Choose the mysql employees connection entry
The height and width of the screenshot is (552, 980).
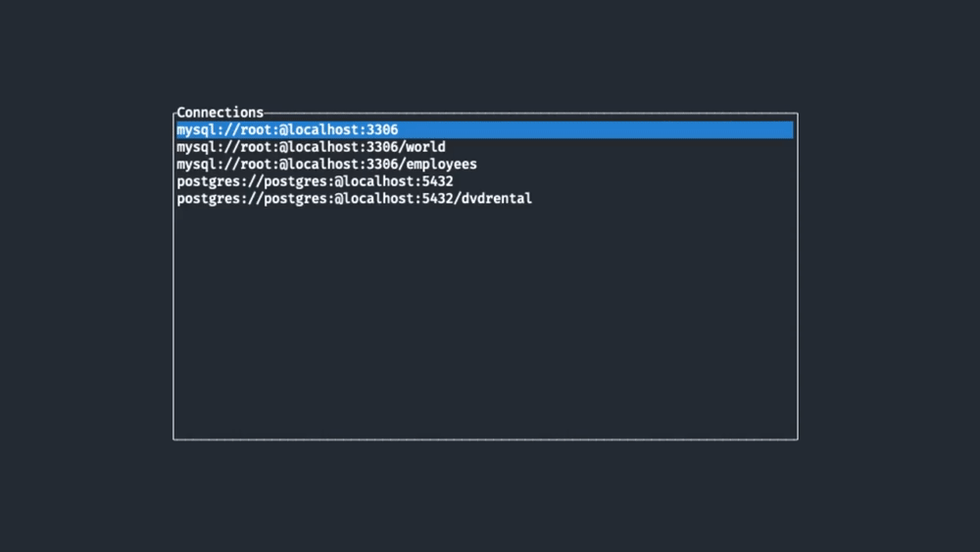(326, 165)
